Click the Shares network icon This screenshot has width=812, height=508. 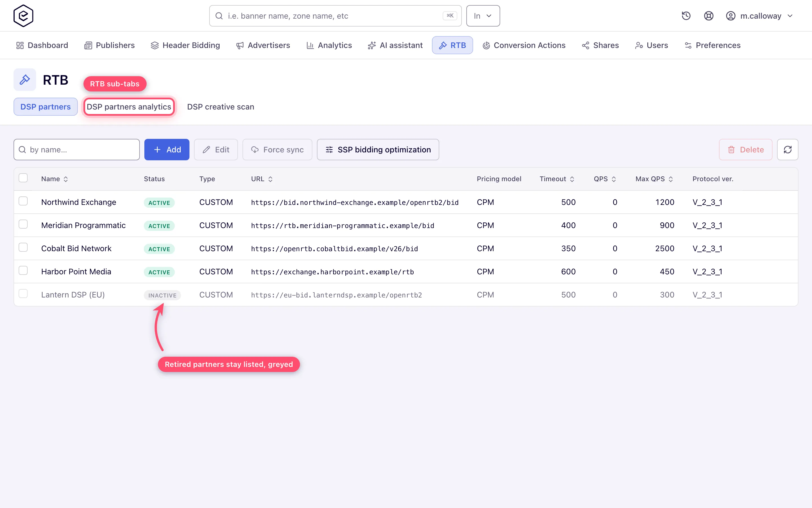pyautogui.click(x=586, y=45)
